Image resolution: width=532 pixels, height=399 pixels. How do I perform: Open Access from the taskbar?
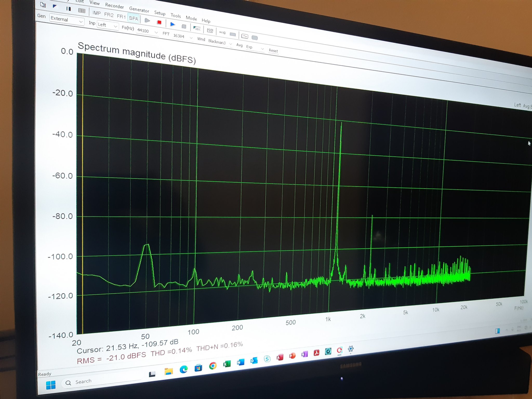point(280,357)
